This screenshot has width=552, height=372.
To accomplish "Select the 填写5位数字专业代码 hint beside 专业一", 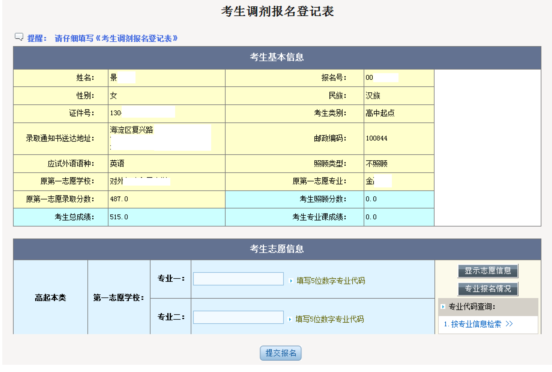I will (331, 281).
